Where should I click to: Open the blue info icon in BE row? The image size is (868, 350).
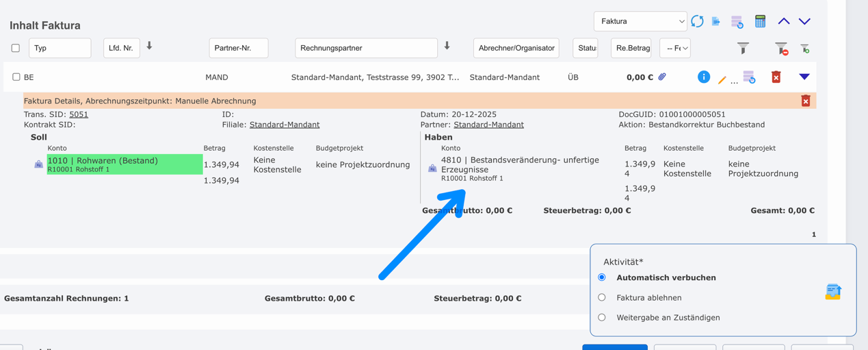click(703, 77)
